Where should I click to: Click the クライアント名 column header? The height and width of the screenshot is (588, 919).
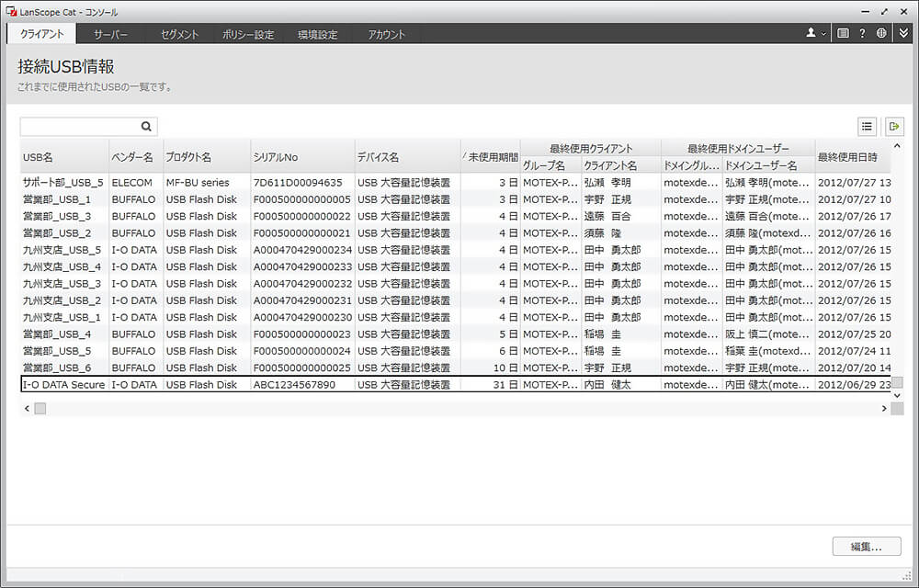click(x=621, y=165)
